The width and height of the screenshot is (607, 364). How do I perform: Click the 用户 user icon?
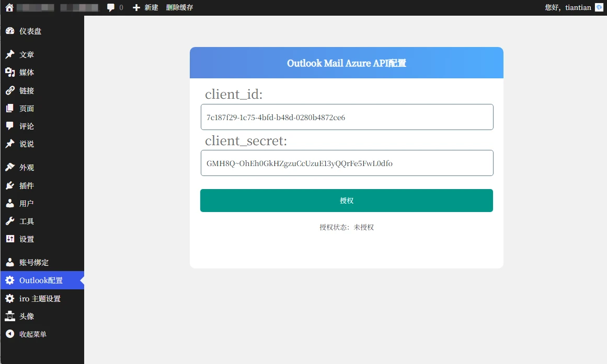(10, 204)
